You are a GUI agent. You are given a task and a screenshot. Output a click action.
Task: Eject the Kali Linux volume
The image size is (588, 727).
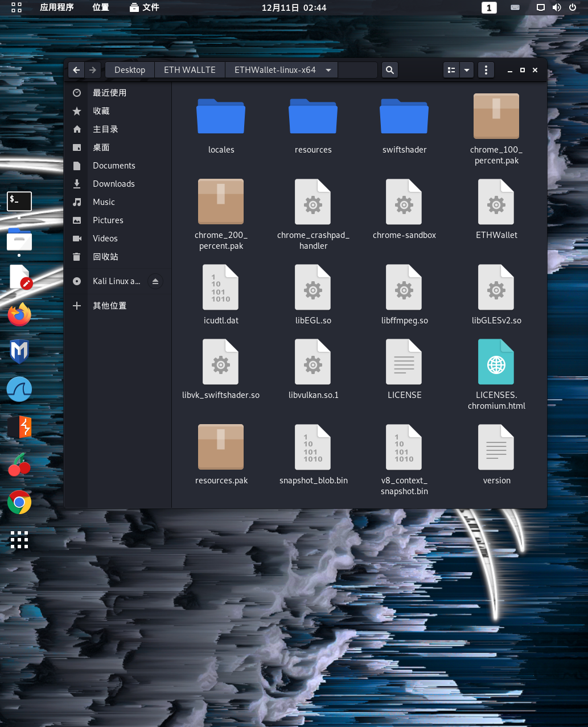[155, 281]
